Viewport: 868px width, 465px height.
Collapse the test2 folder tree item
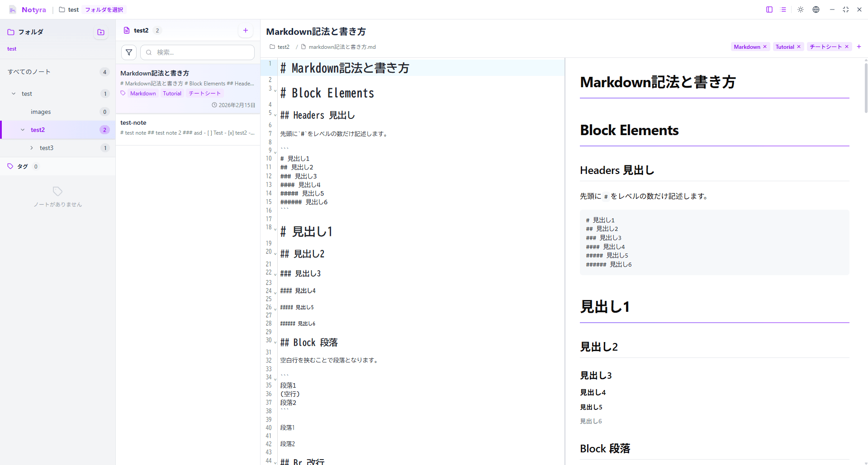point(22,130)
